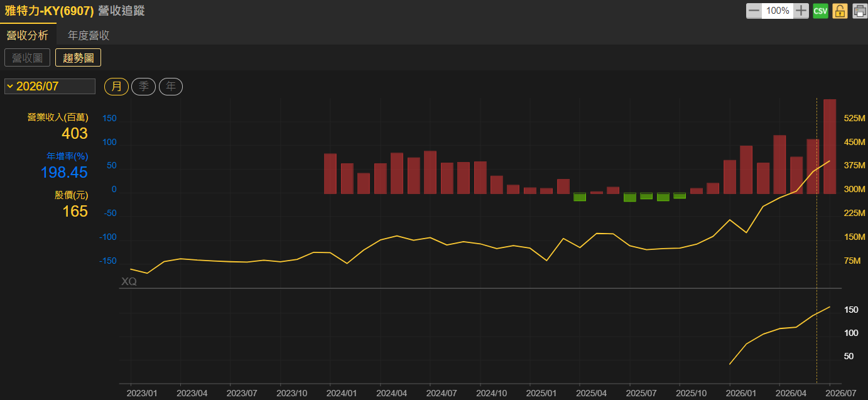
Task: Select monthly 月 period
Action: point(116,87)
